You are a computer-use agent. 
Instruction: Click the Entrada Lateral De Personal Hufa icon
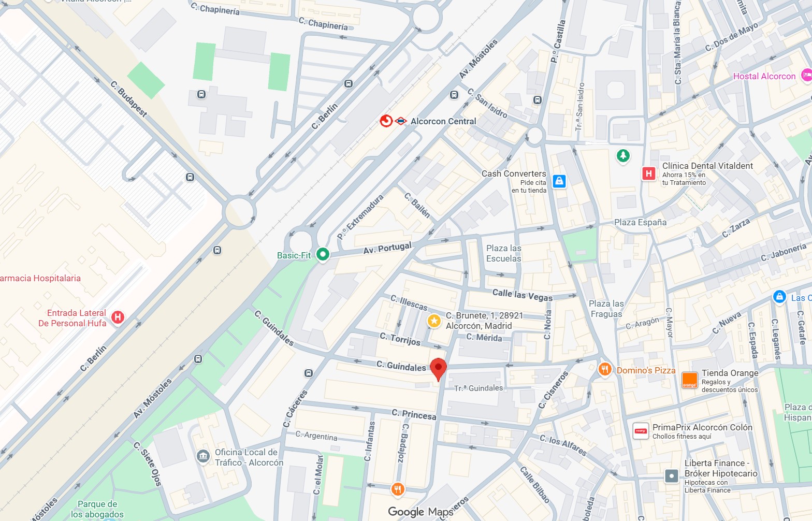click(x=118, y=317)
